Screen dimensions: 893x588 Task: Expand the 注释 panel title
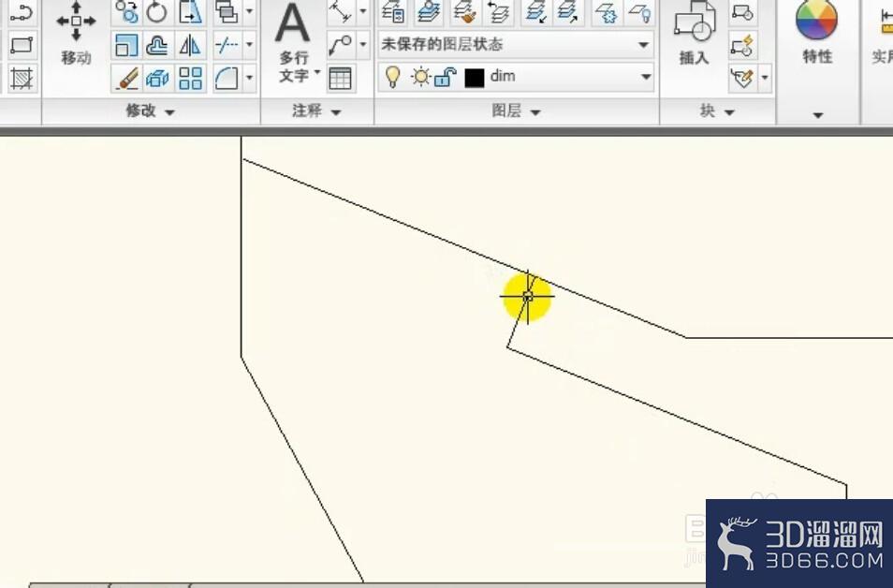[x=316, y=111]
